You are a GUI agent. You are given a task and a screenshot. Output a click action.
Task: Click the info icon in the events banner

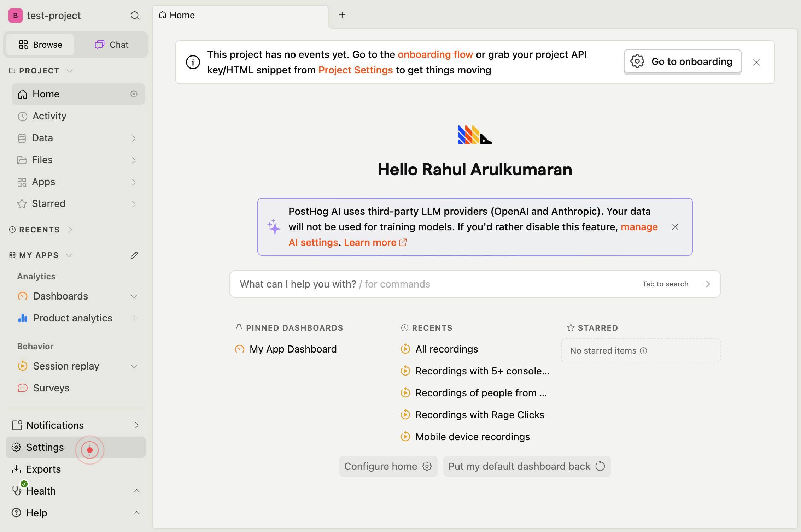pos(193,62)
